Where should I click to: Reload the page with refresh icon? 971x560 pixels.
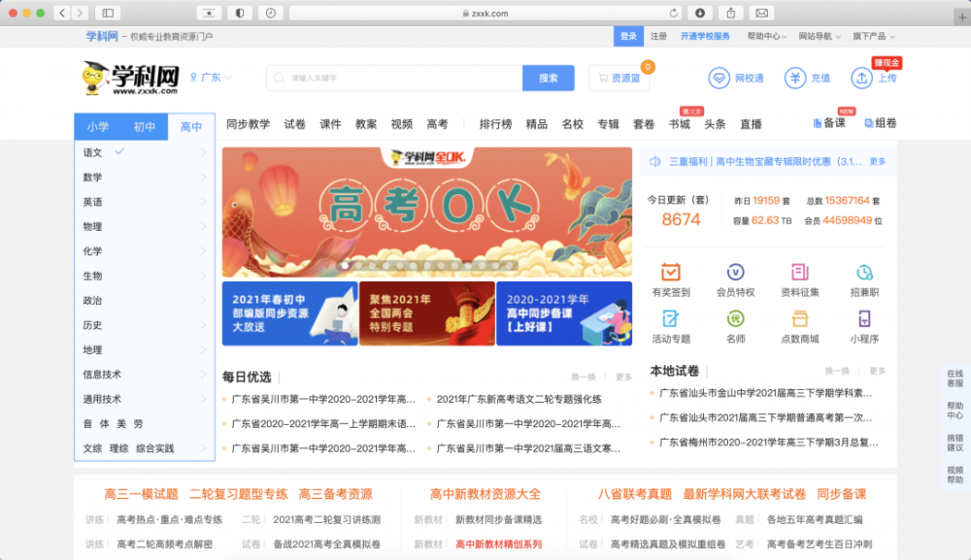[673, 13]
